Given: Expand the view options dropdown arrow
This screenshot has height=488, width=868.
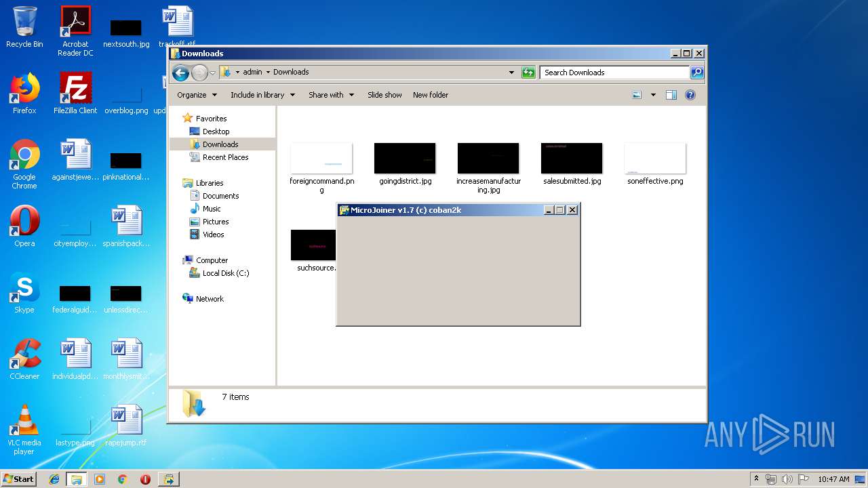Looking at the screenshot, I should click(653, 95).
